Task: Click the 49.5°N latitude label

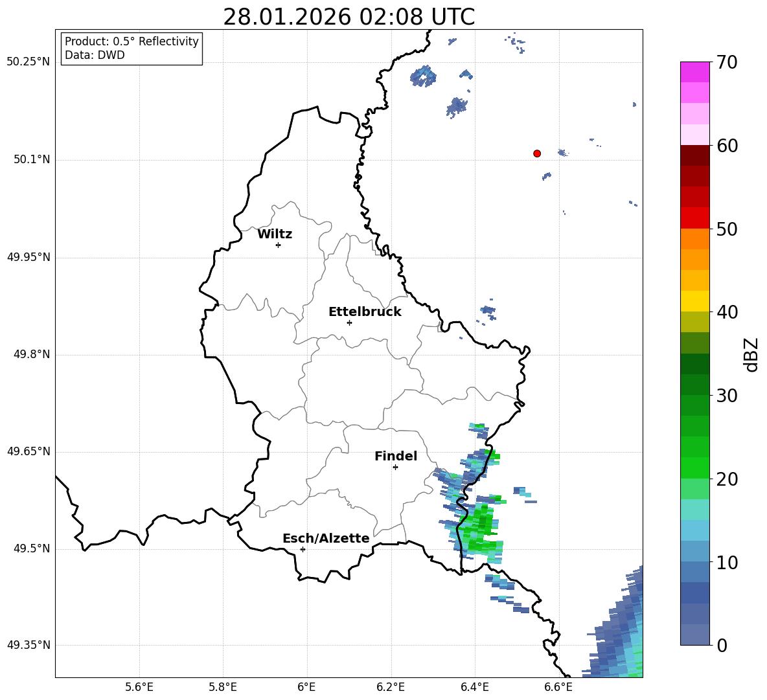Action: pyautogui.click(x=32, y=549)
